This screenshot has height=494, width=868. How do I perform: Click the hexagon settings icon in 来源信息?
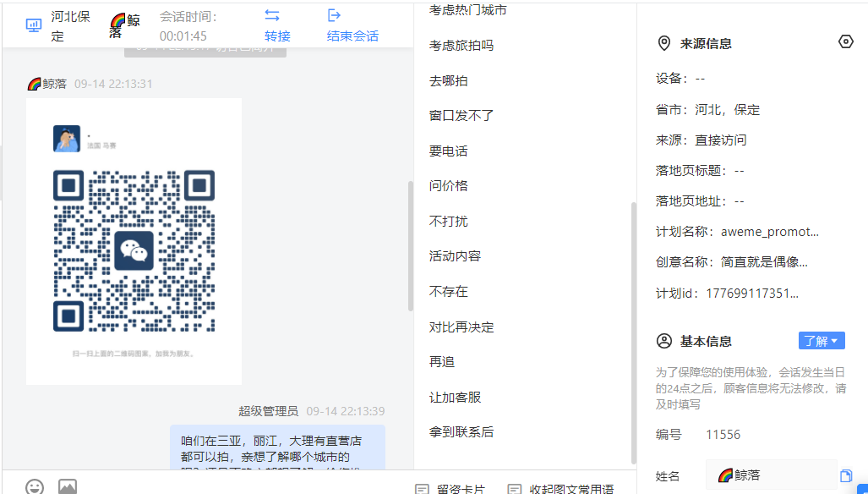845,41
